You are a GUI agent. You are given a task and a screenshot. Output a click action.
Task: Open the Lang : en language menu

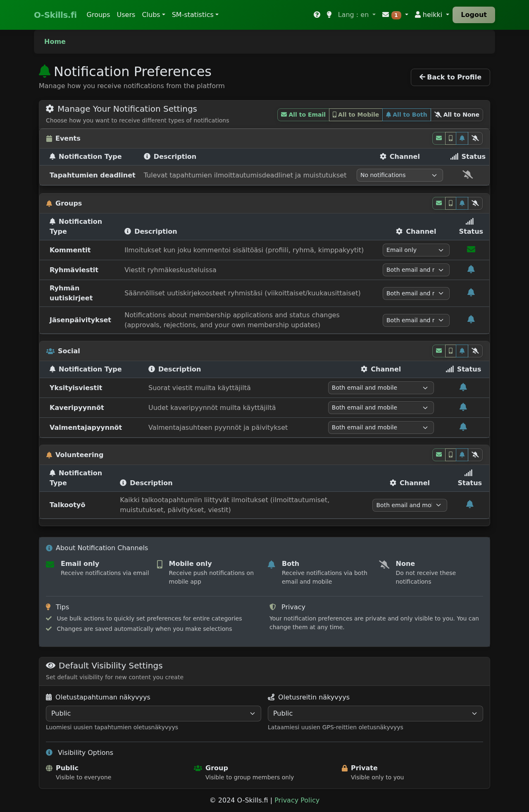[x=357, y=14]
